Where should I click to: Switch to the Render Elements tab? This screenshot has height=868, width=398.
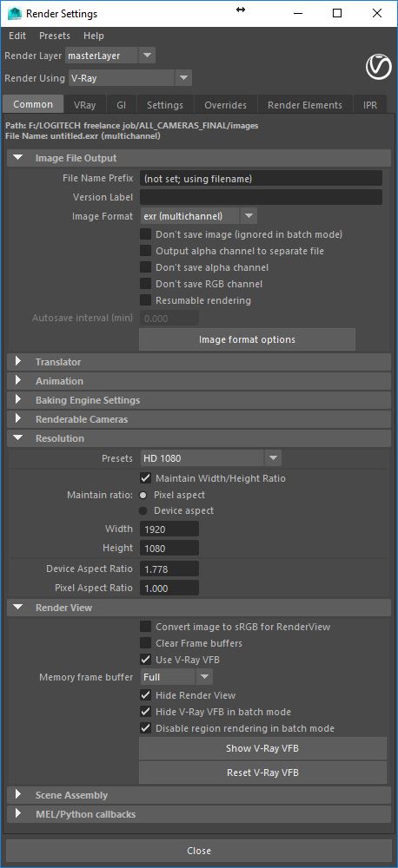point(305,105)
